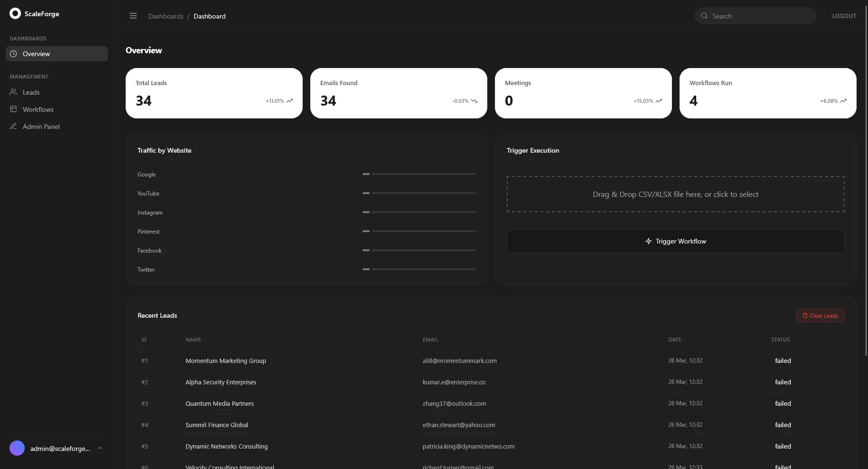Click the Pinterest traffic progress bar
The width and height of the screenshot is (868, 469).
coord(419,231)
